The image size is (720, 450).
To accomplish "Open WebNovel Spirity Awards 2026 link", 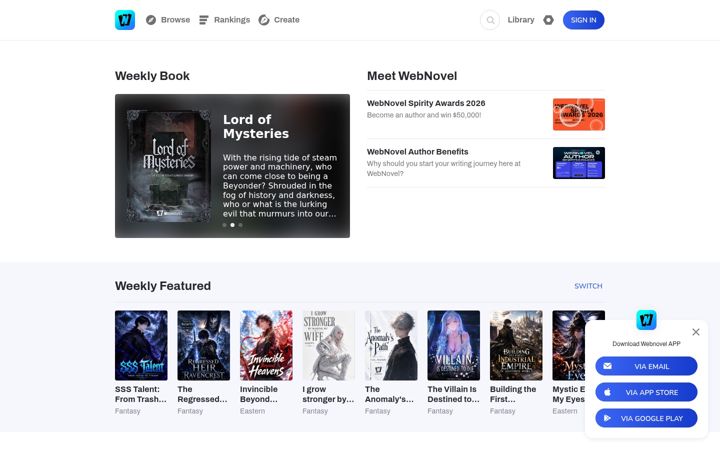I will [x=426, y=103].
